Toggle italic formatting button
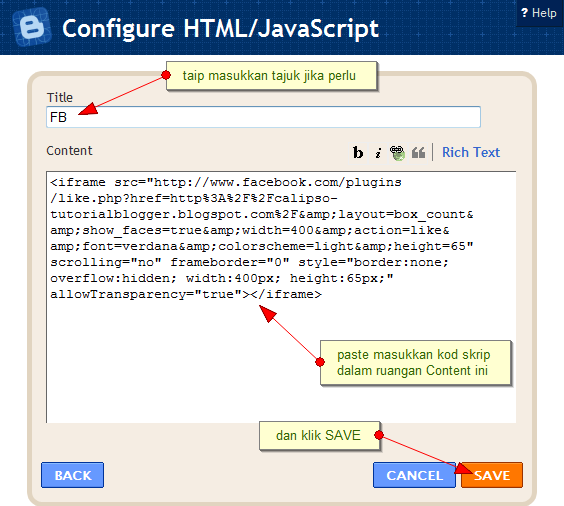The height and width of the screenshot is (506, 564). coord(378,152)
